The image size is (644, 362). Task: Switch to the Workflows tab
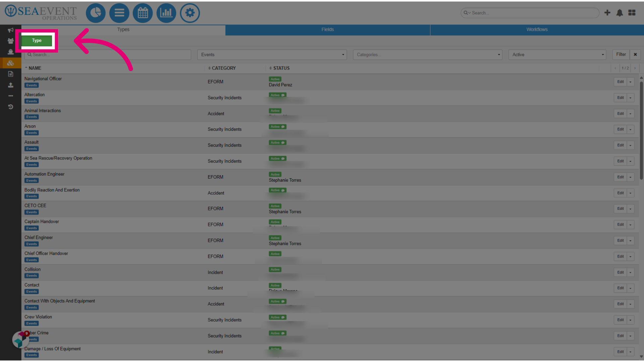(x=537, y=29)
